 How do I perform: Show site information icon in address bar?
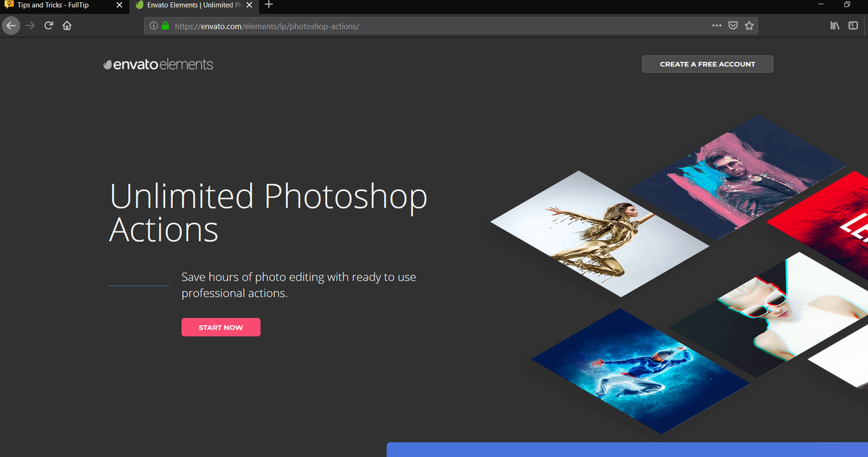click(154, 26)
